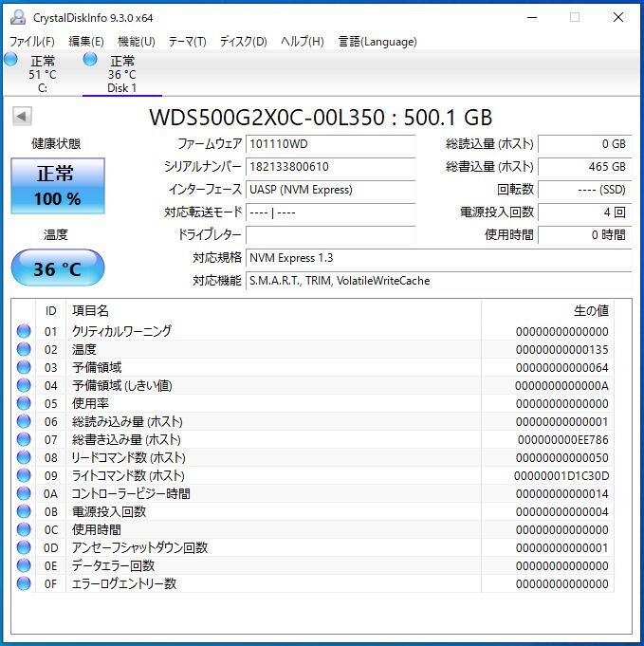Click the serial number field 182133800610
The image size is (644, 646).
(330, 167)
